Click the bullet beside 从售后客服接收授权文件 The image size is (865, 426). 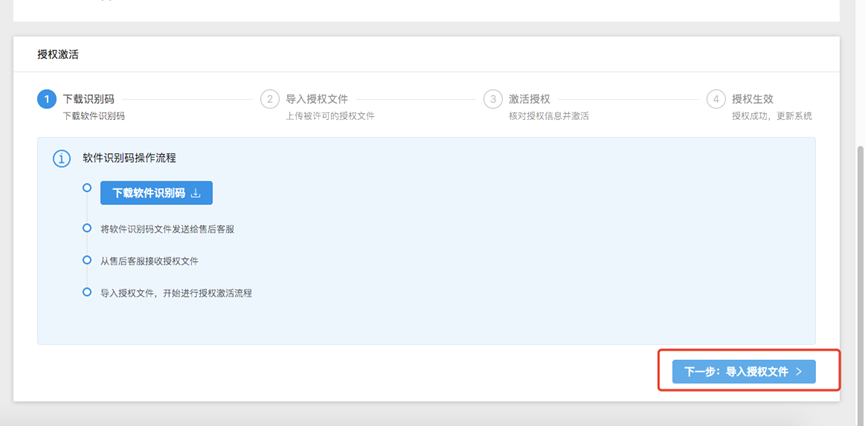pos(87,260)
